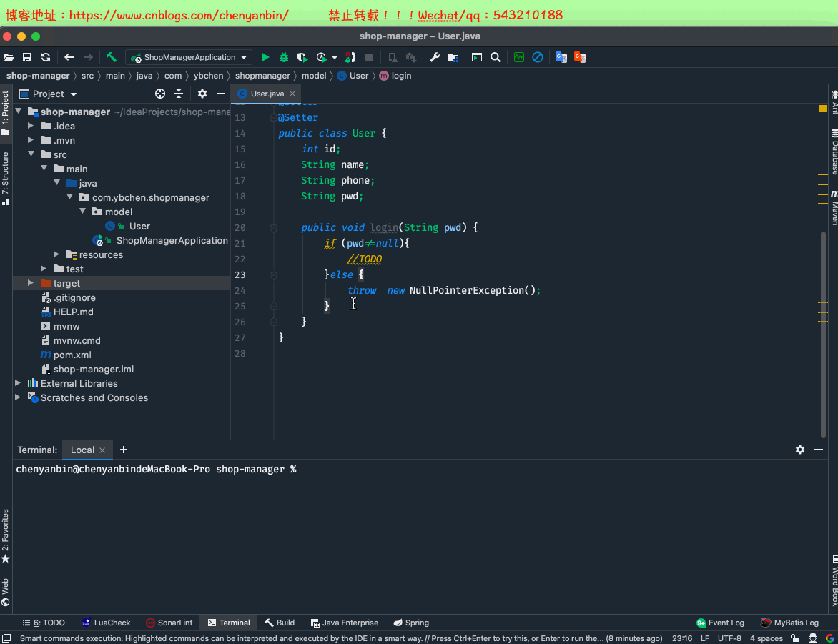
Task: Open Project Structure folder icon
Action: (453, 57)
